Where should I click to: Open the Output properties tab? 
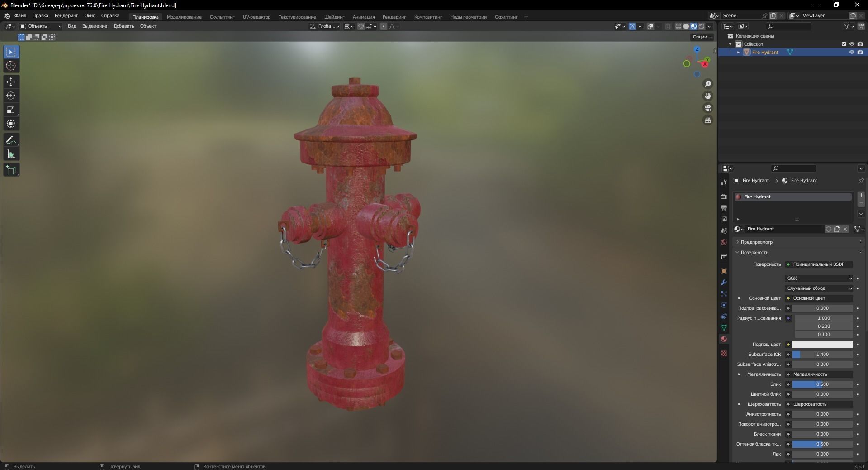(x=724, y=208)
